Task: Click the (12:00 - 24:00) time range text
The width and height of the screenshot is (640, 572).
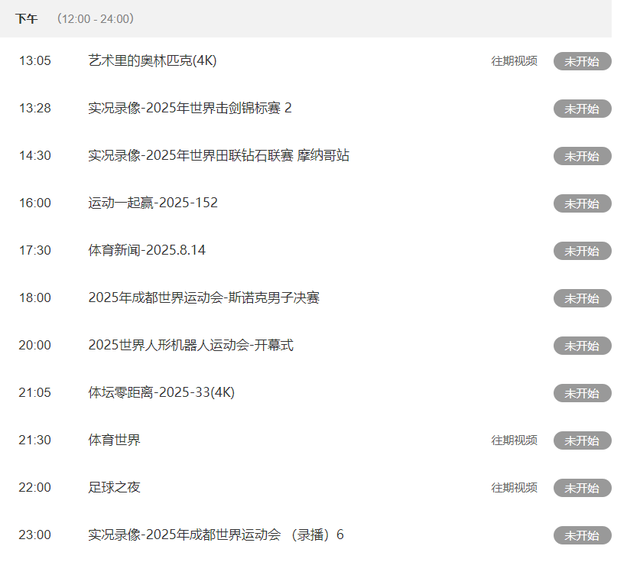Action: 96,19
